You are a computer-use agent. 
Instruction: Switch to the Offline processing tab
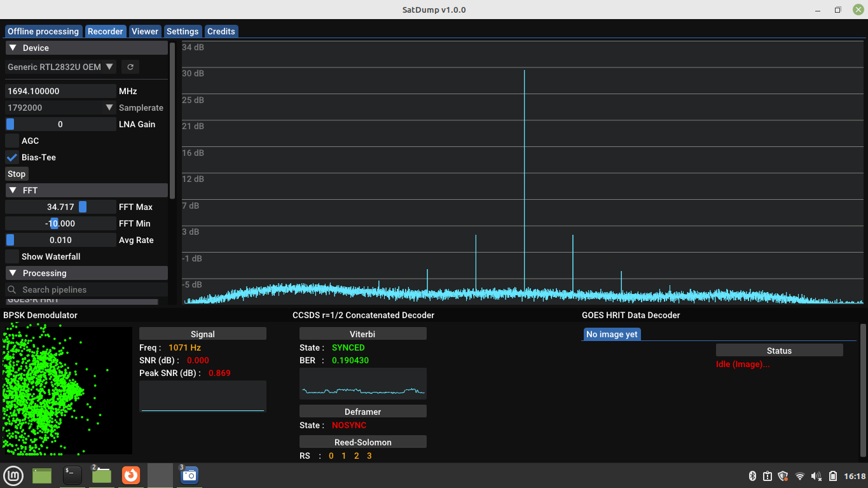point(43,31)
